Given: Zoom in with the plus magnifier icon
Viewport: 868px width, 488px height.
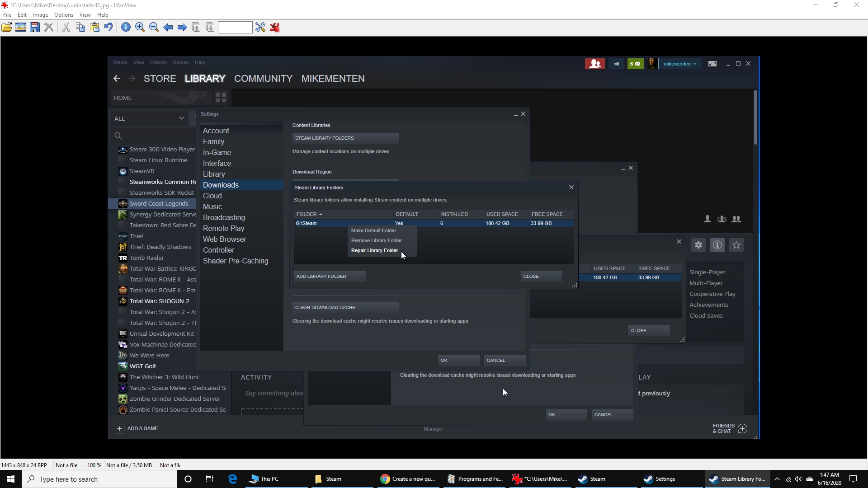Looking at the screenshot, I should coord(140,28).
